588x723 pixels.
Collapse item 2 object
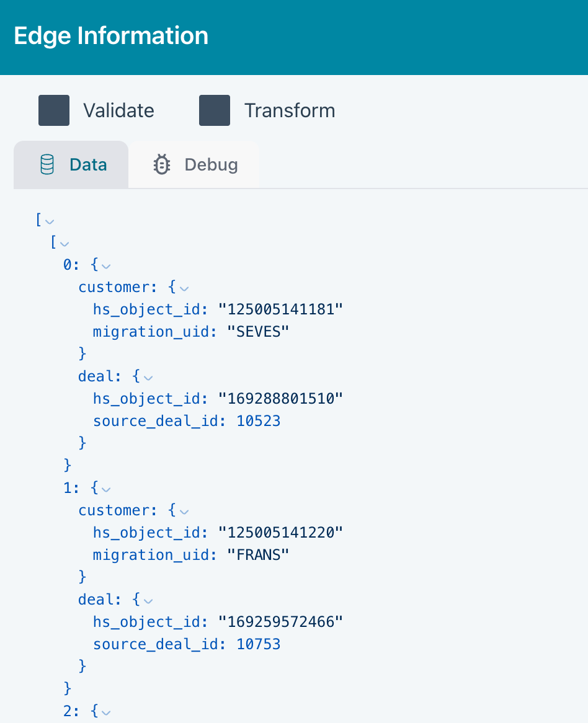[x=106, y=712]
